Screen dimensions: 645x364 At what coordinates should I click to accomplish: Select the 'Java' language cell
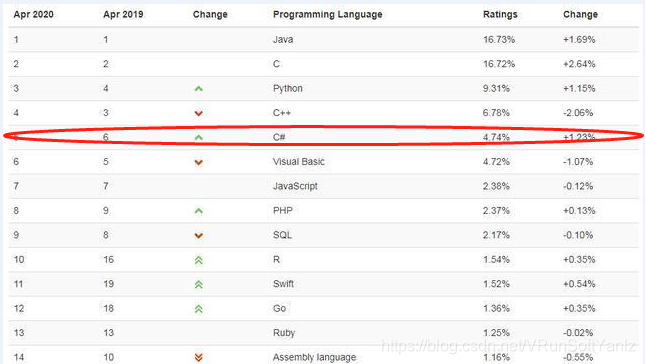pyautogui.click(x=283, y=39)
